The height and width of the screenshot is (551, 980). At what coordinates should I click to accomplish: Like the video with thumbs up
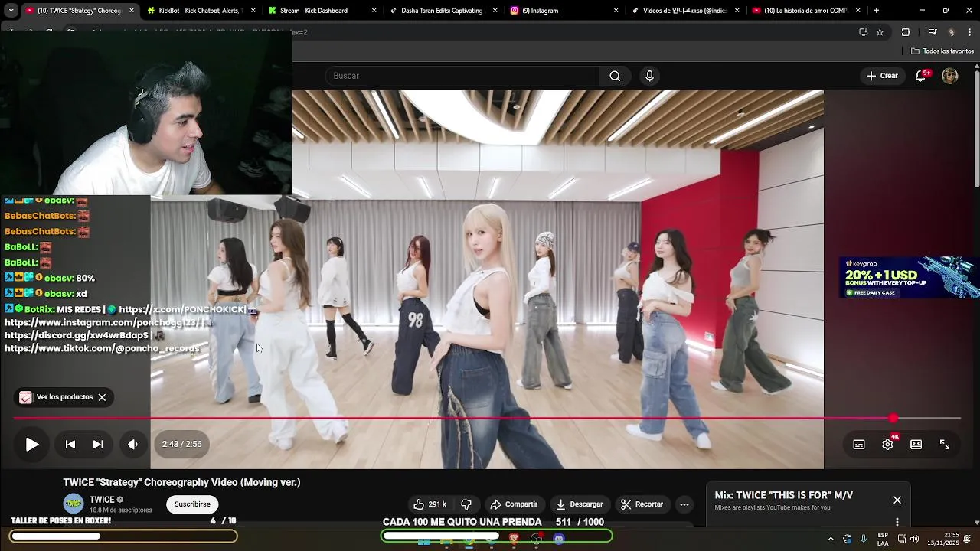coord(430,504)
